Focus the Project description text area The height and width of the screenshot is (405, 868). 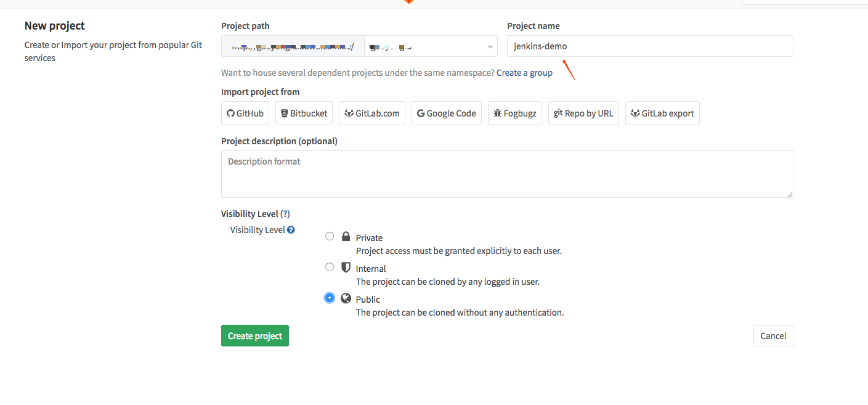pyautogui.click(x=507, y=174)
